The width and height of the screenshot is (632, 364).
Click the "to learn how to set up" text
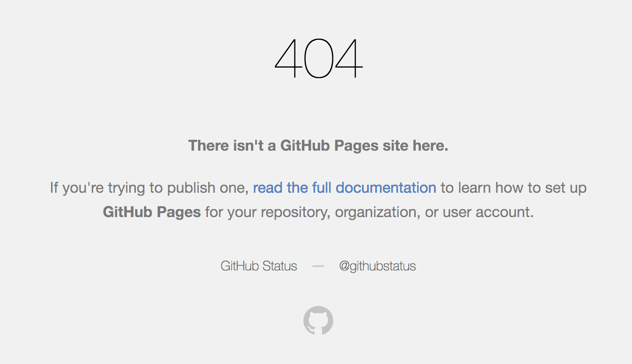click(x=514, y=188)
